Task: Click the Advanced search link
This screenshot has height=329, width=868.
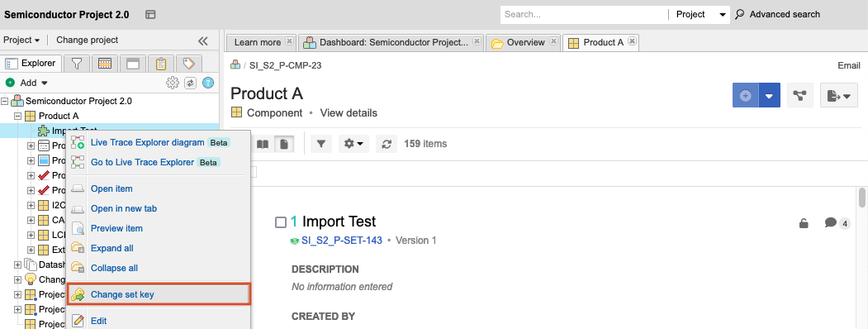Action: 785,14
